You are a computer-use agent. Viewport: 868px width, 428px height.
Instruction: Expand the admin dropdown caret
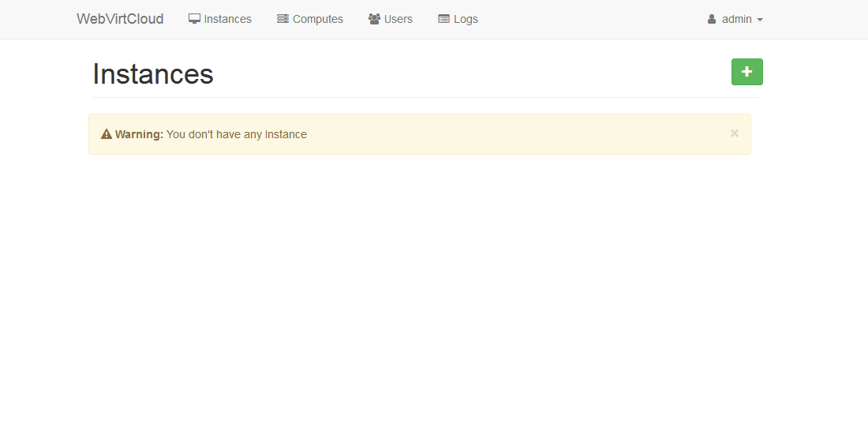point(760,20)
